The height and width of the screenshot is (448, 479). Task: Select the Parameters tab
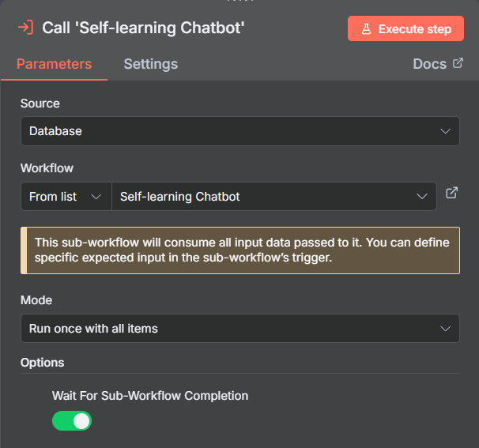click(54, 64)
